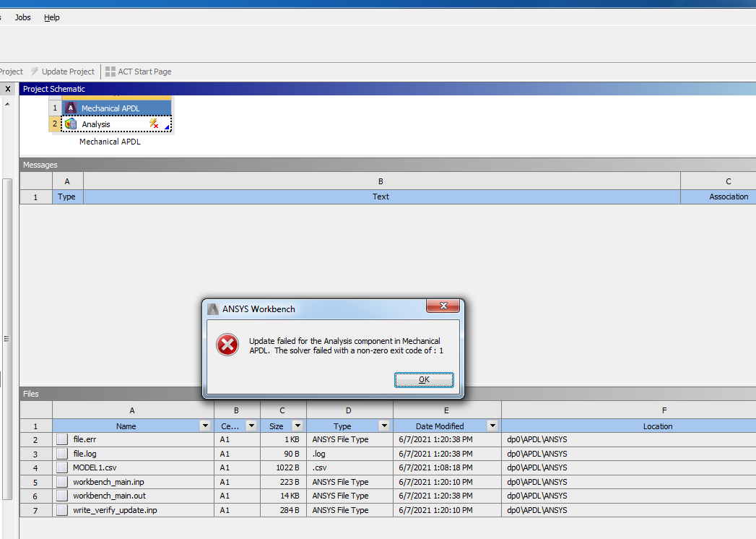Open the Date Modified column filter dropdown
This screenshot has width=756, height=539.
(x=492, y=426)
